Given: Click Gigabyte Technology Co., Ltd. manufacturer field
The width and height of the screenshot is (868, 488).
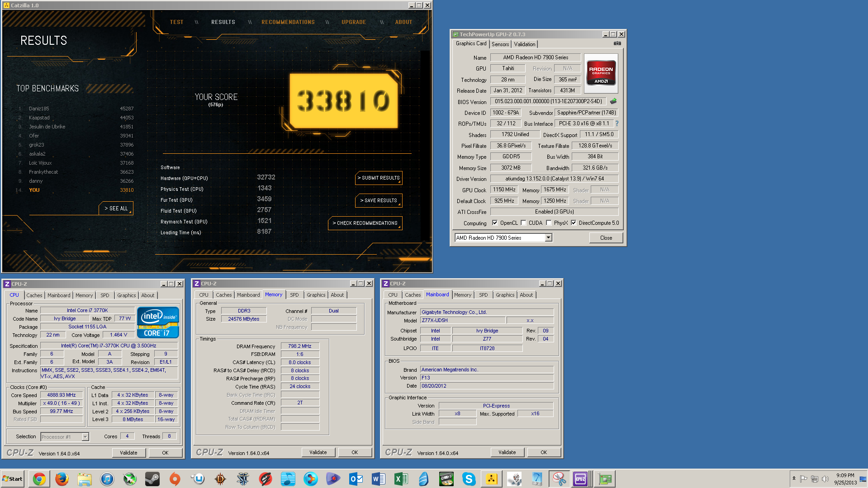Looking at the screenshot, I should coord(487,312).
